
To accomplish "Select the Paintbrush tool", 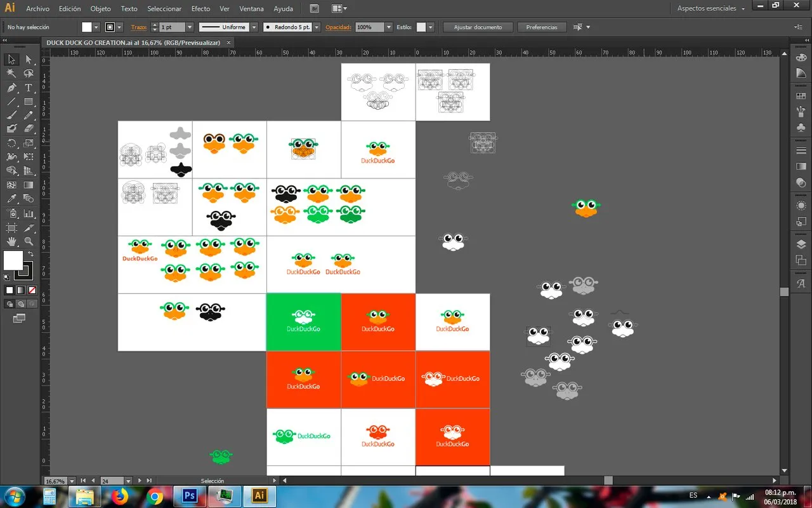I will tap(11, 116).
